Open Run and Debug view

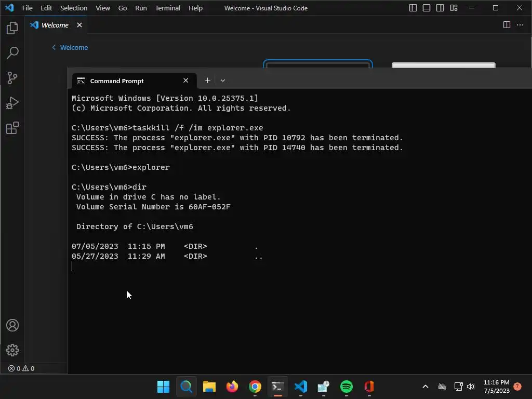[x=12, y=103]
